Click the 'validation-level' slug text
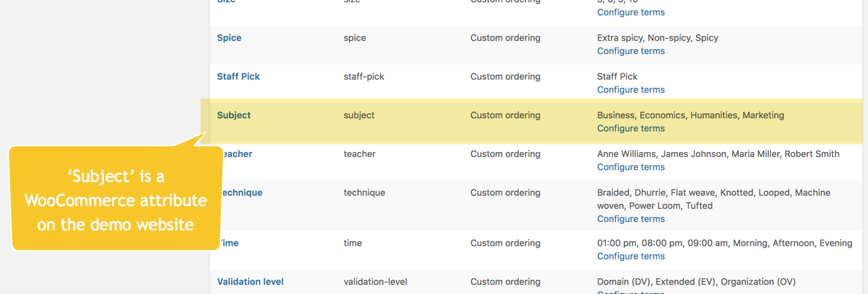The width and height of the screenshot is (868, 294). [x=375, y=282]
